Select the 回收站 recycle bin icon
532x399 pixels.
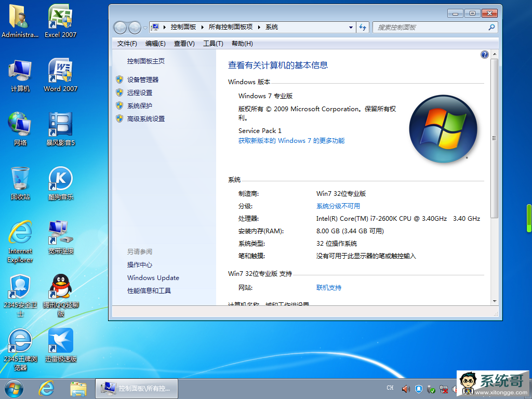click(x=20, y=183)
